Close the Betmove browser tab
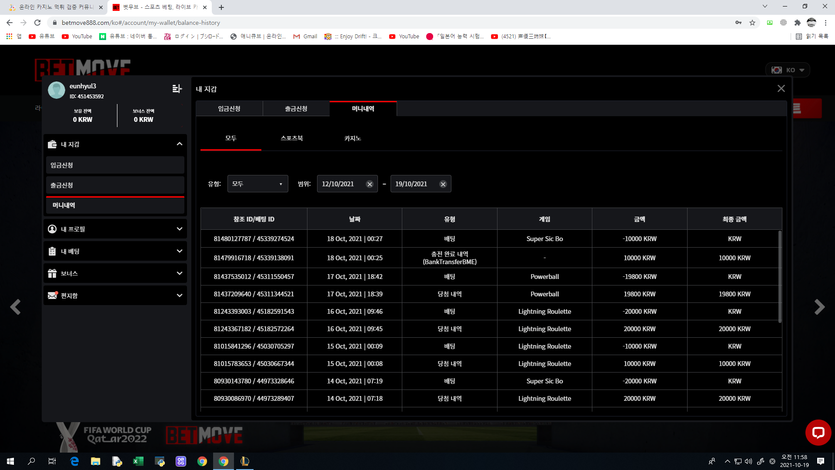Image resolution: width=835 pixels, height=470 pixels. pyautogui.click(x=204, y=7)
